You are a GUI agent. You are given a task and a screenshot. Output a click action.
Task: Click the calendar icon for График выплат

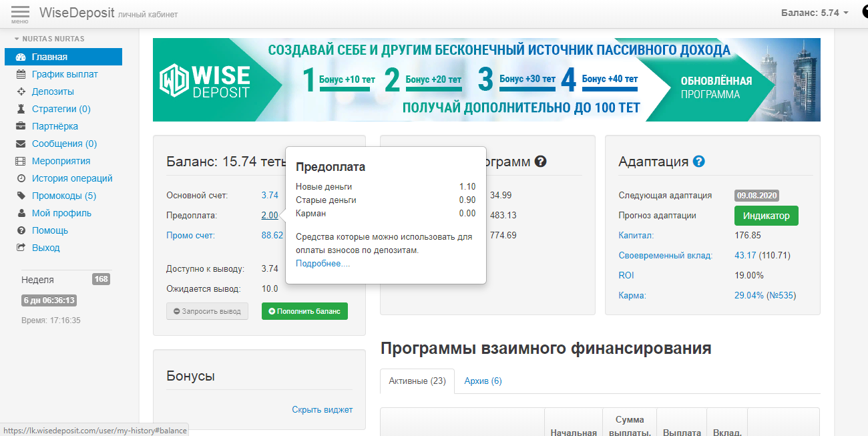(21, 74)
